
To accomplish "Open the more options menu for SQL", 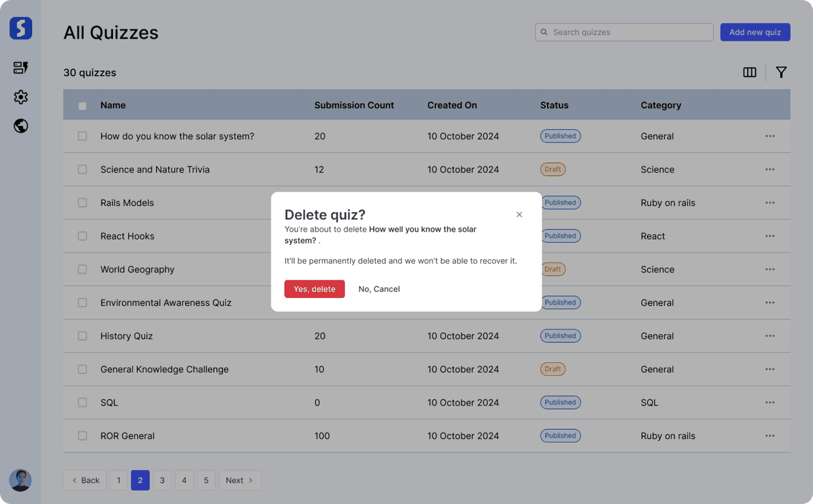I will [770, 402].
